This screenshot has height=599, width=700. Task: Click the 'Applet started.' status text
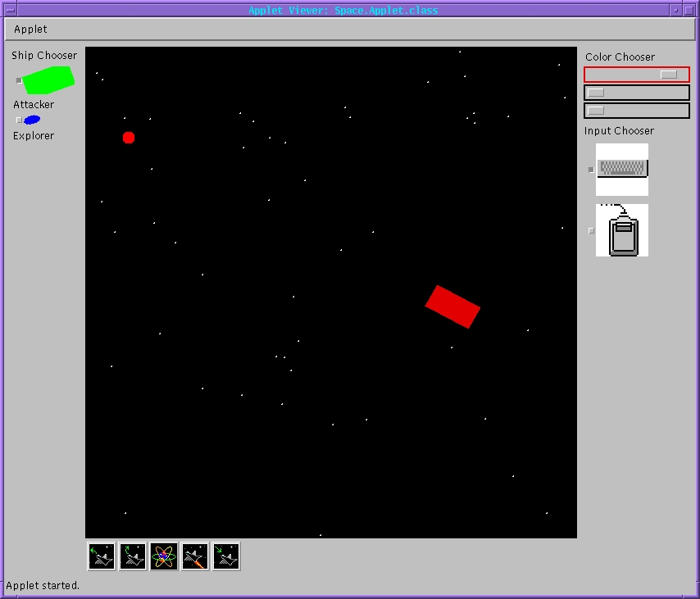pyautogui.click(x=43, y=585)
